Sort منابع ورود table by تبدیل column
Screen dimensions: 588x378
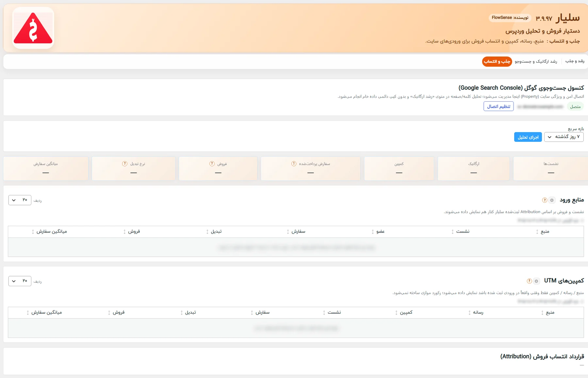214,232
